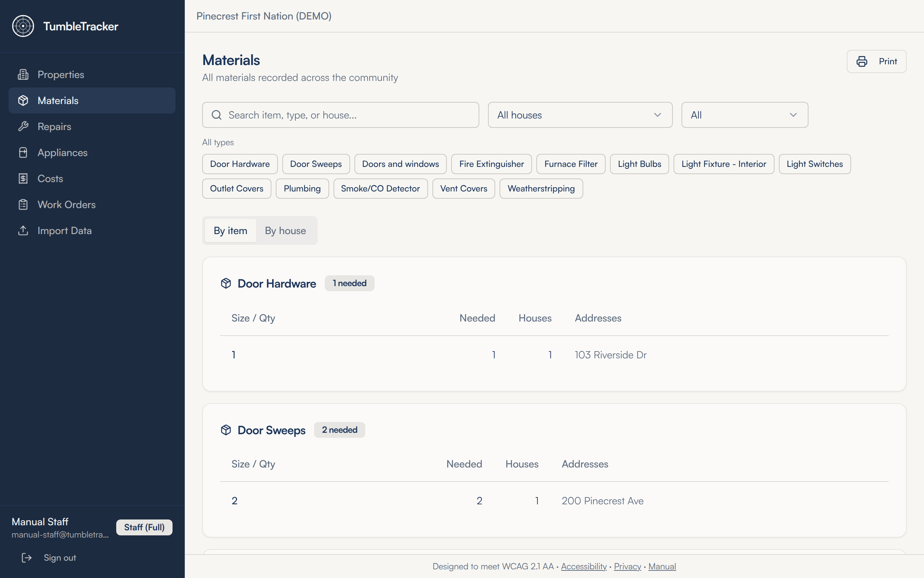Navigate to Costs
924x578 pixels.
[x=92, y=178]
